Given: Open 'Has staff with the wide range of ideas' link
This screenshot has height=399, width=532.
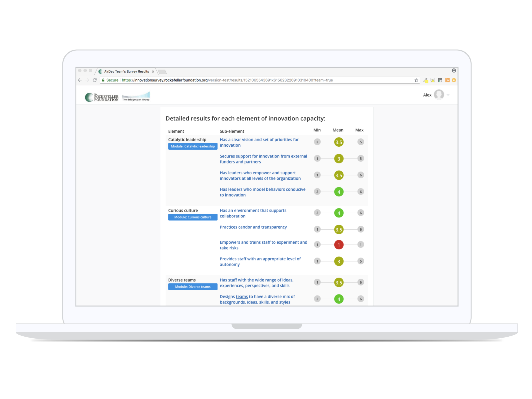Looking at the screenshot, I should [257, 283].
